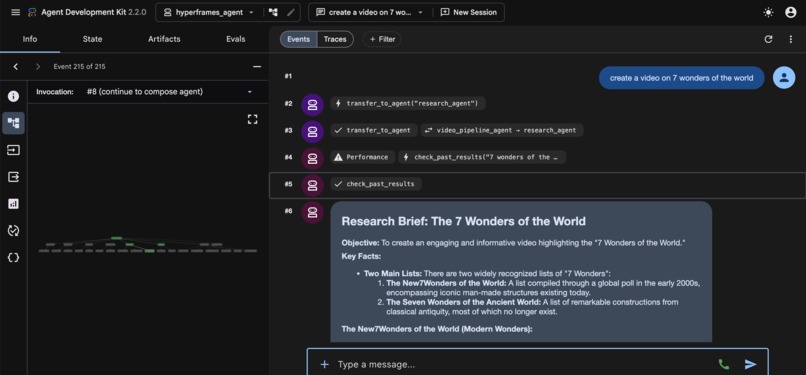The image size is (806, 375).
Task: Click the pencil edit agent icon
Action: 291,12
